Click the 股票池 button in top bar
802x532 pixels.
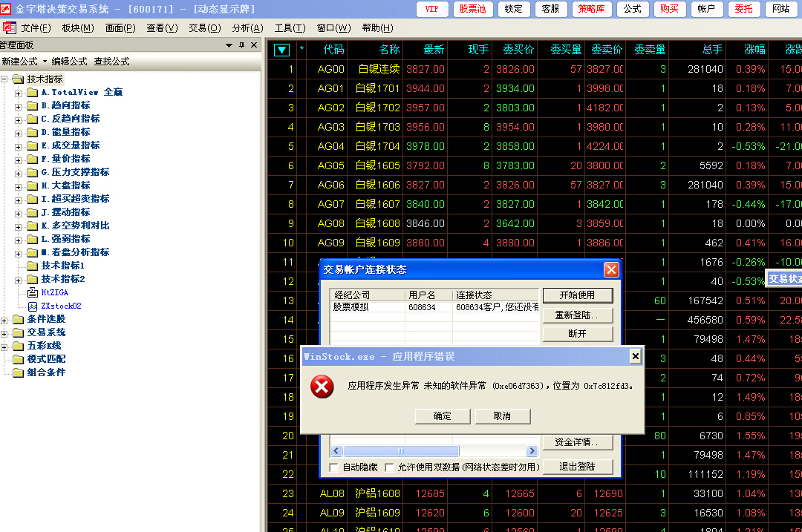tap(472, 9)
